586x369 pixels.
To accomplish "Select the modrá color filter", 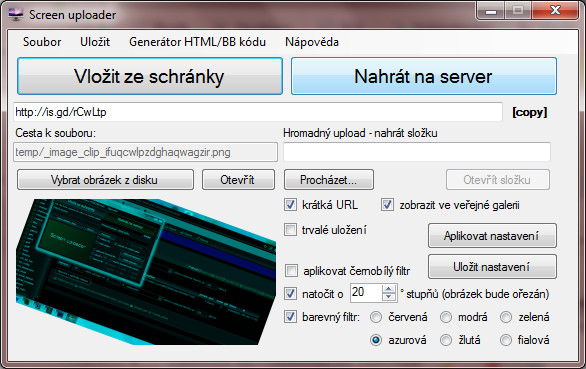I will (x=446, y=317).
